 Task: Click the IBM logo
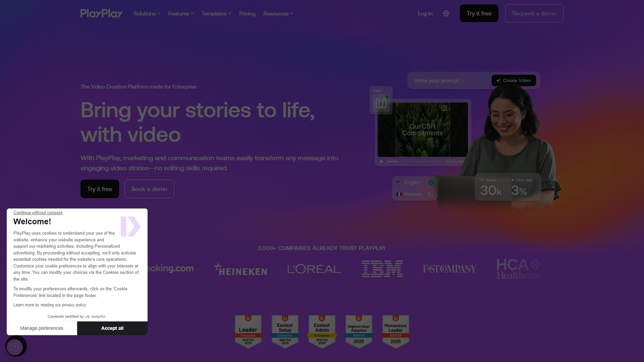pos(382,269)
